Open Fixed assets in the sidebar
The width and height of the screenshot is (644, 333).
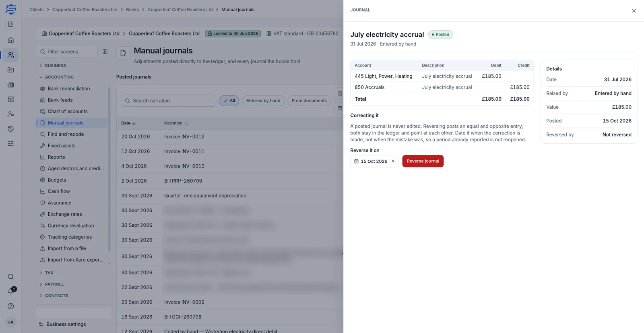[x=72, y=146]
